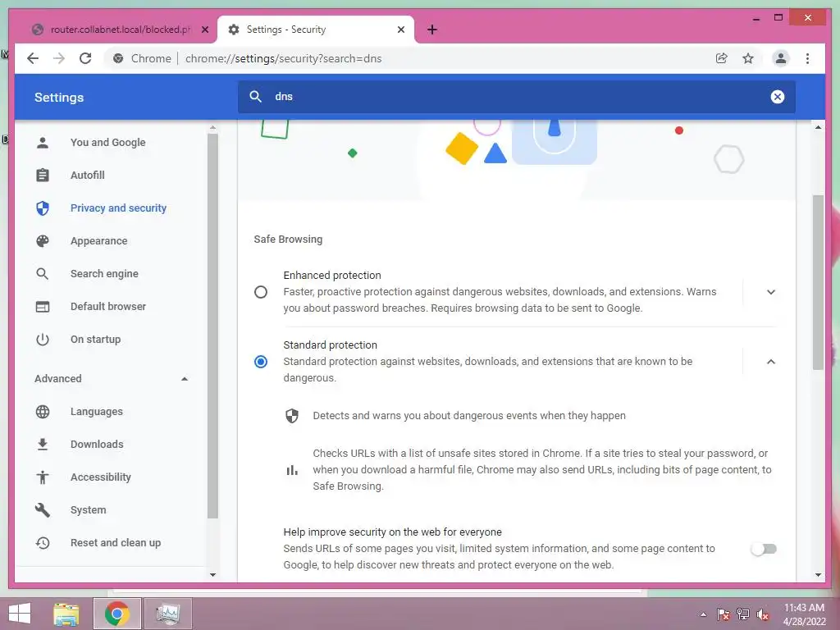840x630 pixels.
Task: Click the Appearance palette icon
Action: tap(43, 241)
